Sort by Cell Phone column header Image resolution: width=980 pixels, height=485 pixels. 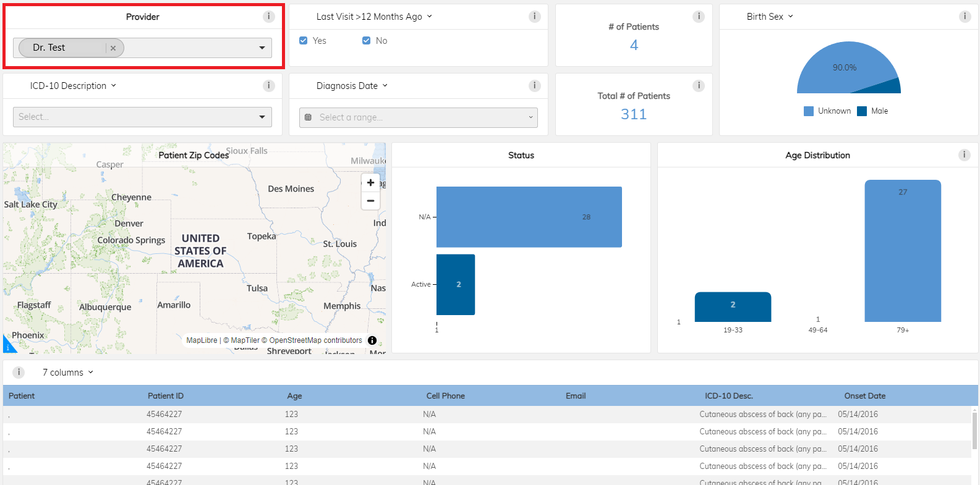pos(445,396)
